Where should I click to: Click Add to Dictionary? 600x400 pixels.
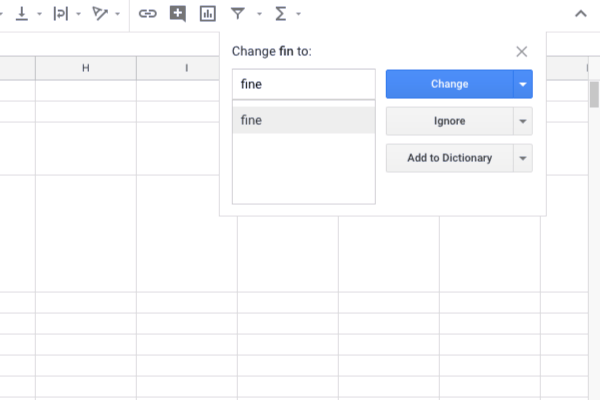coord(449,158)
